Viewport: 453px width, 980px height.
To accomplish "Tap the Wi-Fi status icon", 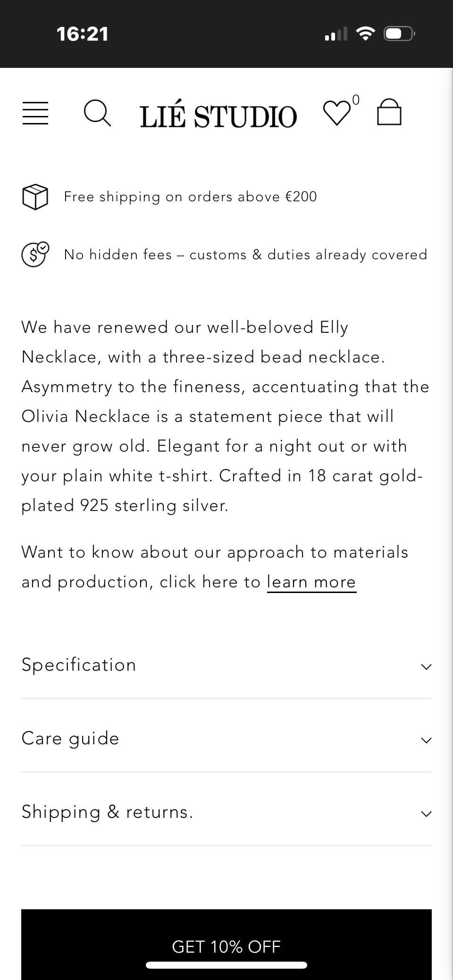I will [x=365, y=33].
